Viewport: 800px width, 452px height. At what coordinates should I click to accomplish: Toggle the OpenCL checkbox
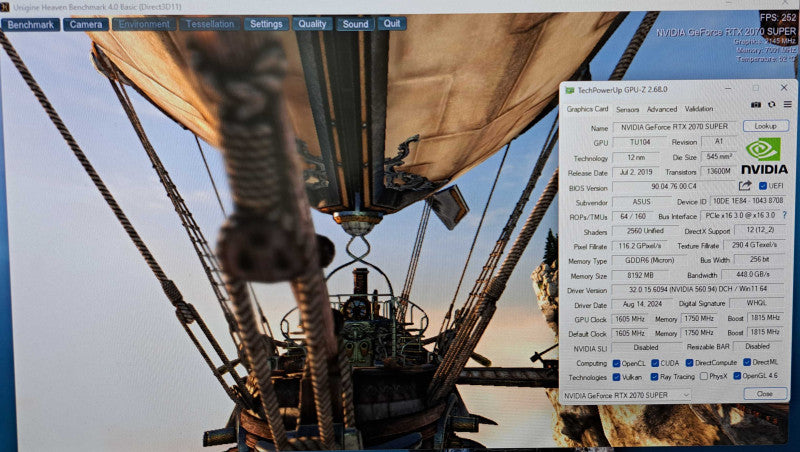point(616,363)
